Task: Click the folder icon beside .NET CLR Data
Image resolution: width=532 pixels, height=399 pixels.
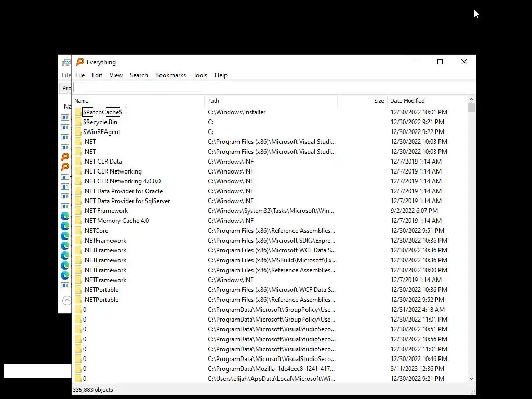Action: pos(78,162)
